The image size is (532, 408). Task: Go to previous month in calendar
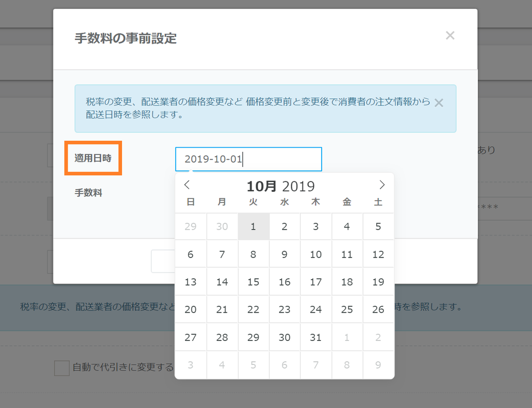coord(187,185)
